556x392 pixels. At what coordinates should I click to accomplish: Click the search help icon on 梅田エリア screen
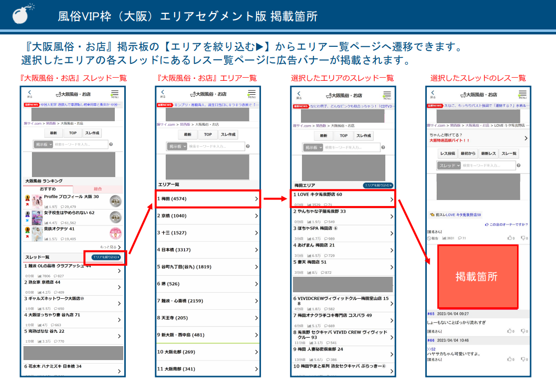click(383, 147)
